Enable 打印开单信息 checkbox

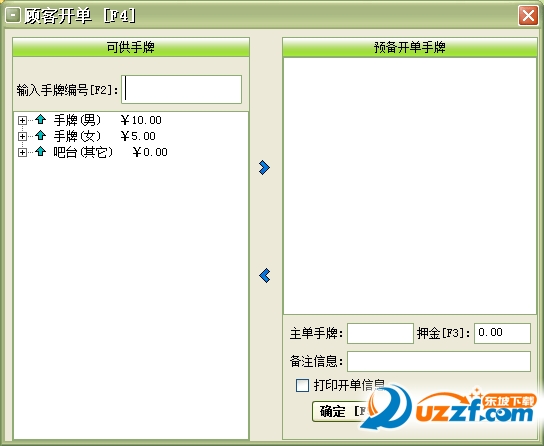302,385
